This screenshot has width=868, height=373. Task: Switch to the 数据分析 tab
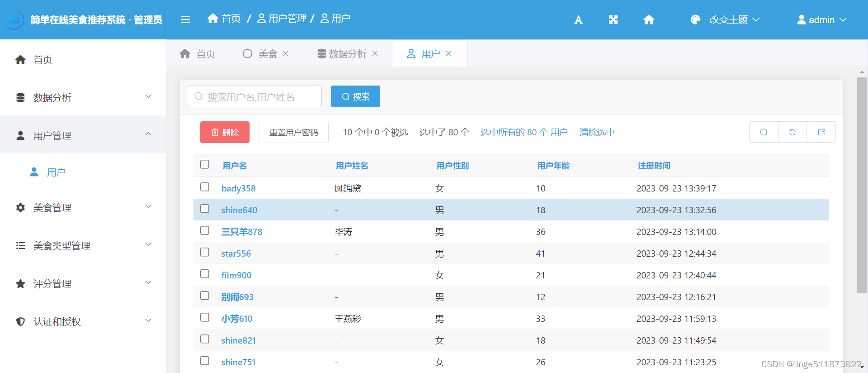click(x=347, y=53)
